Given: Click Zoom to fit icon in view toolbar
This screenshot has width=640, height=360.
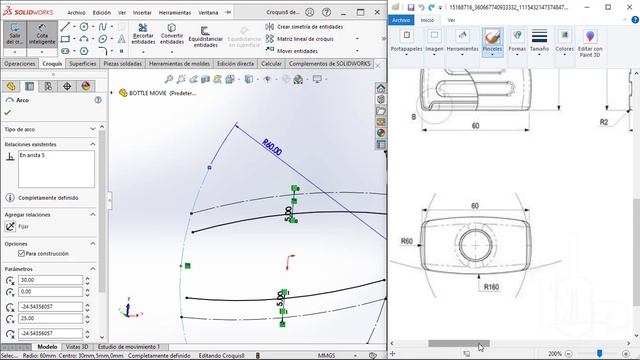Looking at the screenshot, I should (169, 79).
